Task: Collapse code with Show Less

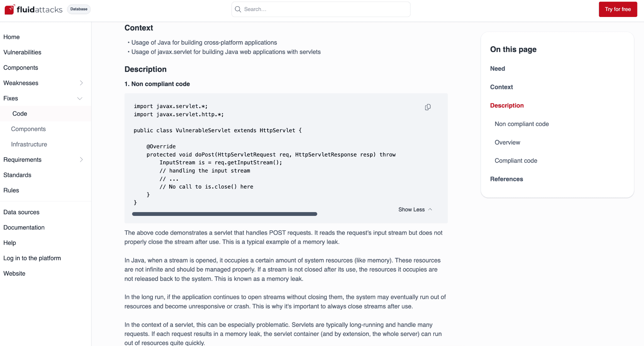Action: (415, 210)
